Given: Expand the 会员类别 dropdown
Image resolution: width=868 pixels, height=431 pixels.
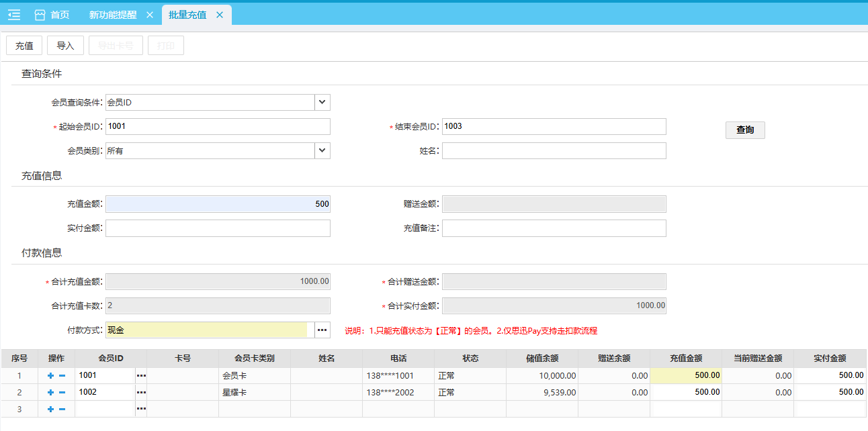Looking at the screenshot, I should pyautogui.click(x=322, y=150).
